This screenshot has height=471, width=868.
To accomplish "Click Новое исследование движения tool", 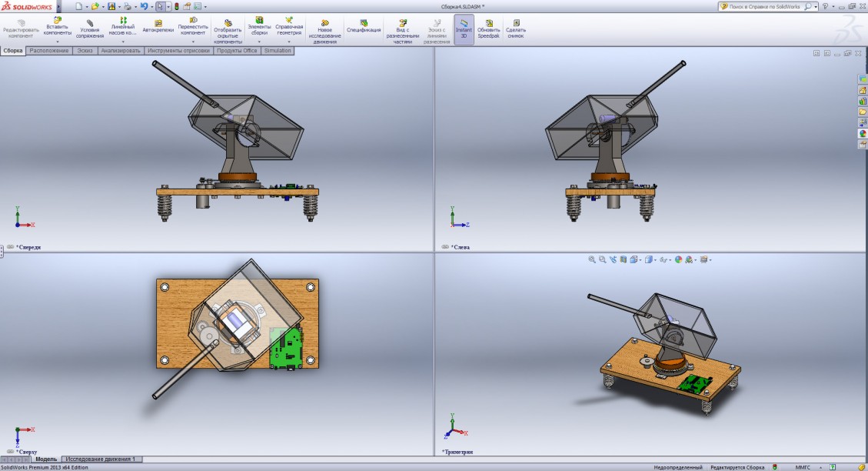I will pyautogui.click(x=325, y=32).
